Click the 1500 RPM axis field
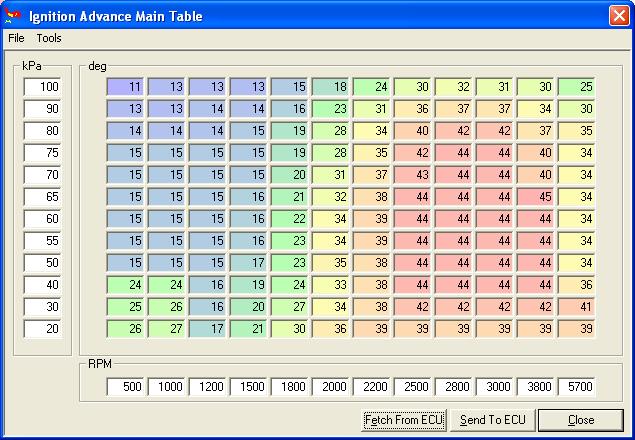 point(248,387)
